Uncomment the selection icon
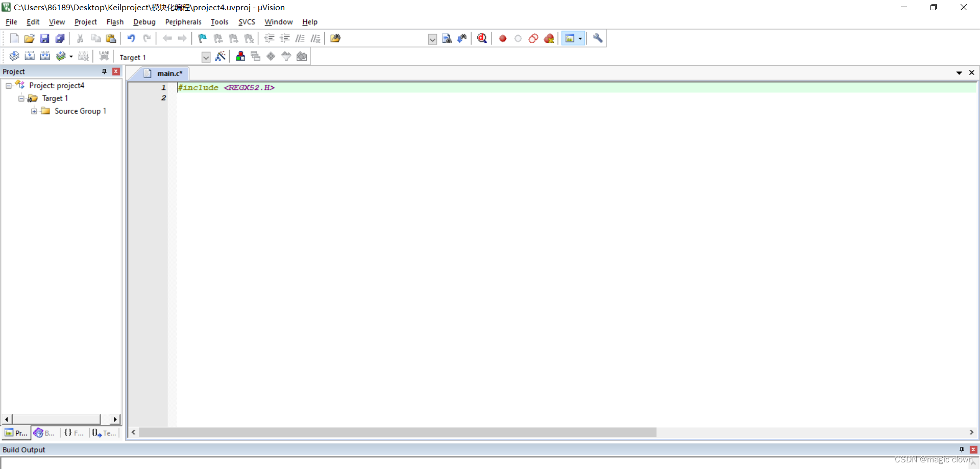The image size is (980, 469). pos(315,38)
